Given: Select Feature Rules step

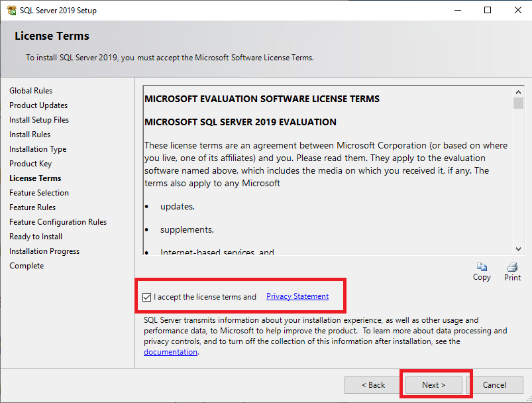Looking at the screenshot, I should 32,207.
